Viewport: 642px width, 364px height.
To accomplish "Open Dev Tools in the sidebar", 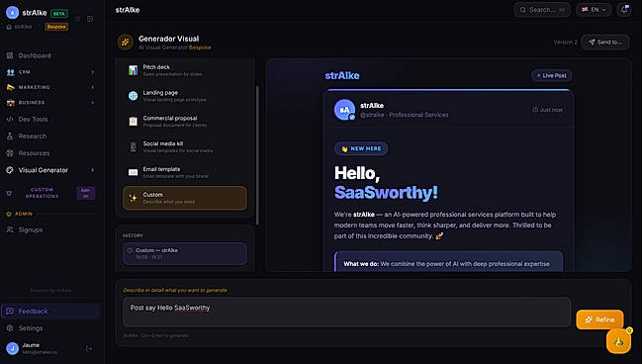I will click(x=33, y=119).
